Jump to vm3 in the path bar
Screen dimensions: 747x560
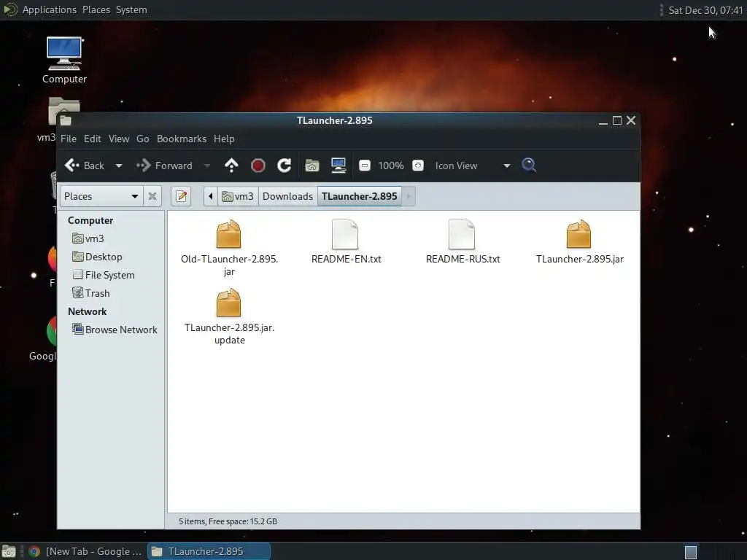click(x=239, y=196)
